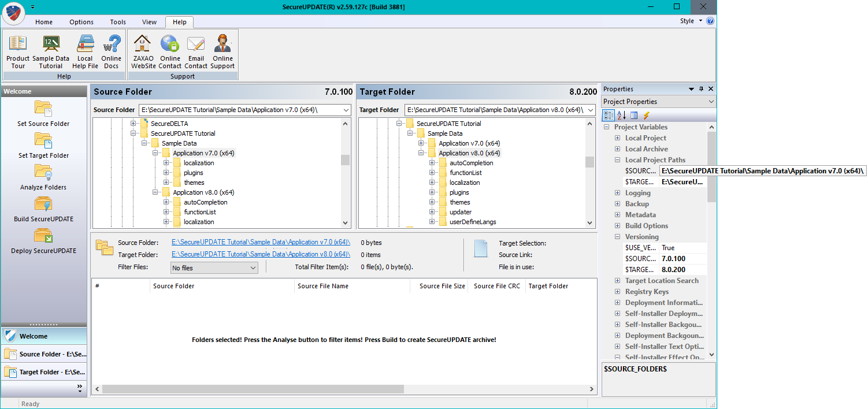The image size is (868, 409).
Task: Select the Welcome navigation pane button
Action: (x=44, y=336)
